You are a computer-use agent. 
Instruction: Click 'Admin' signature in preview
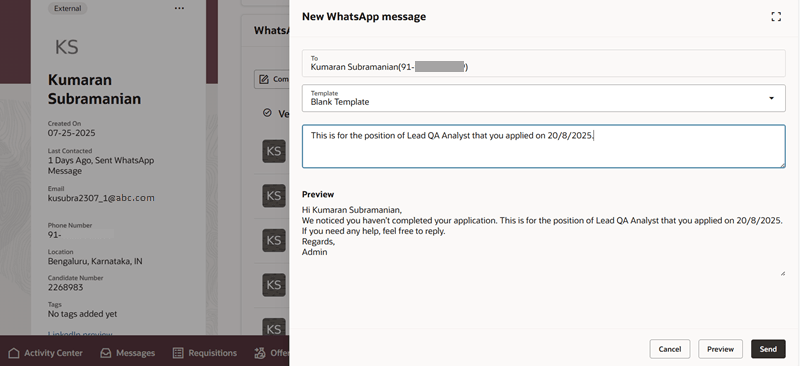(x=314, y=252)
